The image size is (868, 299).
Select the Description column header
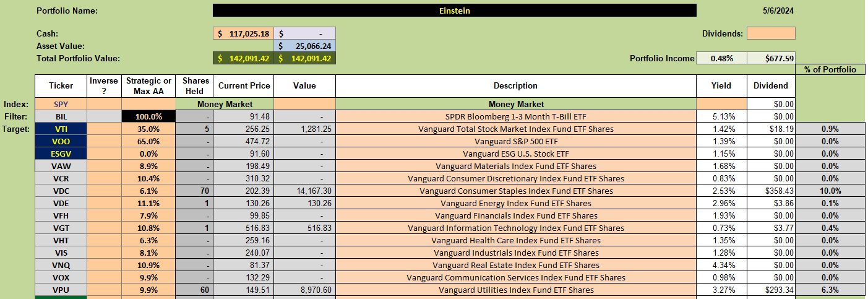(x=516, y=86)
